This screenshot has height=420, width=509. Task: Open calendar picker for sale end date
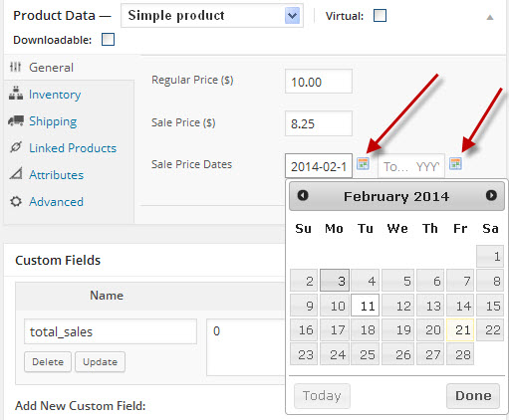(x=455, y=163)
